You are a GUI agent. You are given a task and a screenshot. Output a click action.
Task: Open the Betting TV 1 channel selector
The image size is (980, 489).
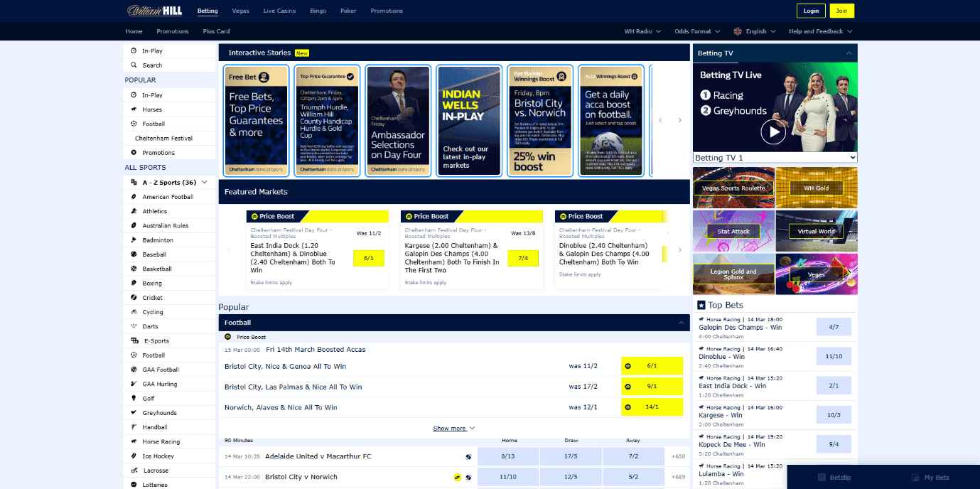point(774,157)
